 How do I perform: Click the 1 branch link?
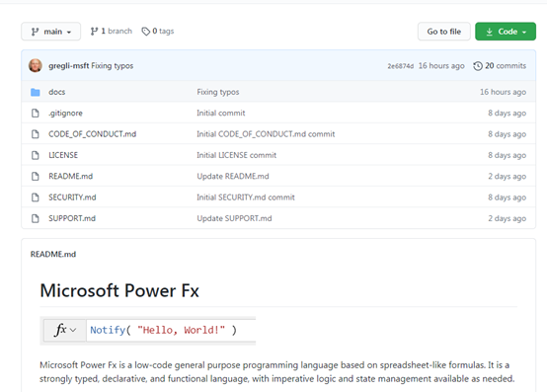112,31
